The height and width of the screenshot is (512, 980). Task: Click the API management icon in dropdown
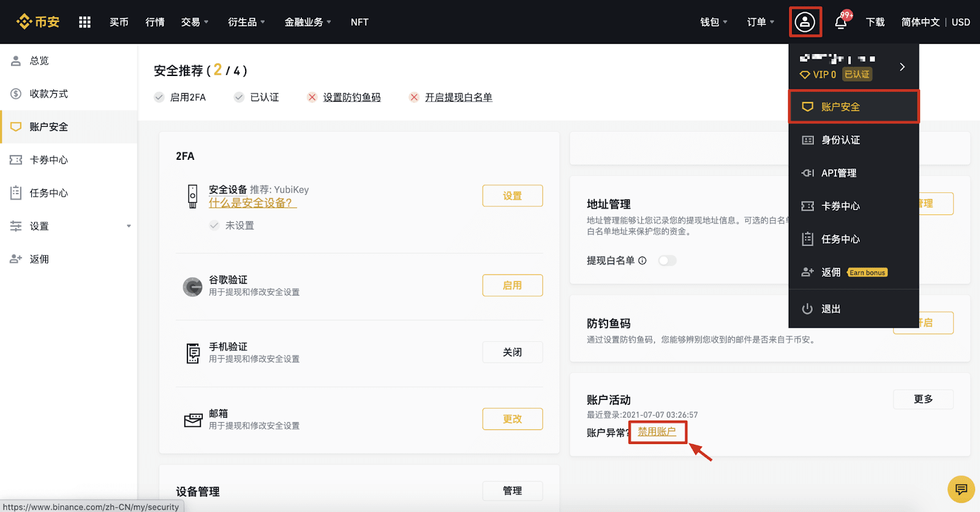807,173
